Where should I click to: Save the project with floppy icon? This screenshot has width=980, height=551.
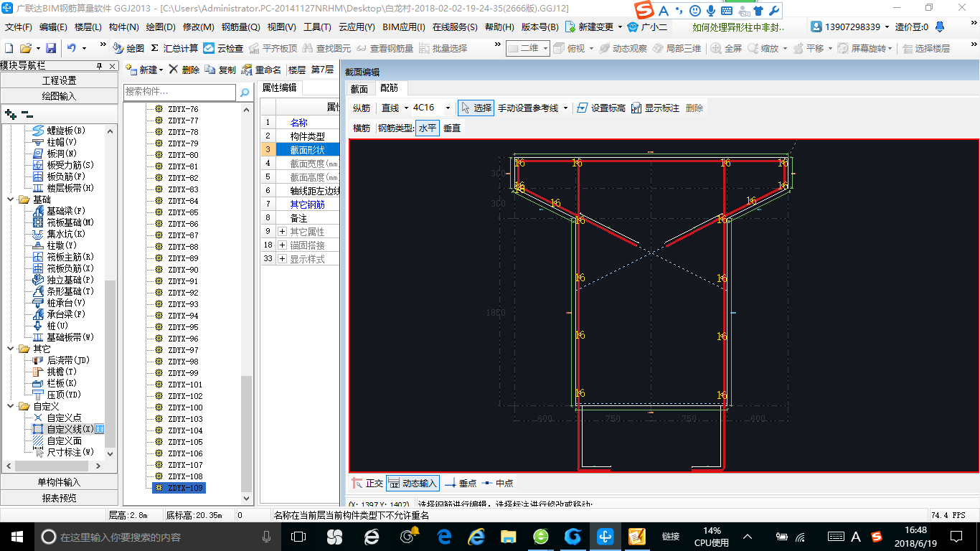(51, 48)
